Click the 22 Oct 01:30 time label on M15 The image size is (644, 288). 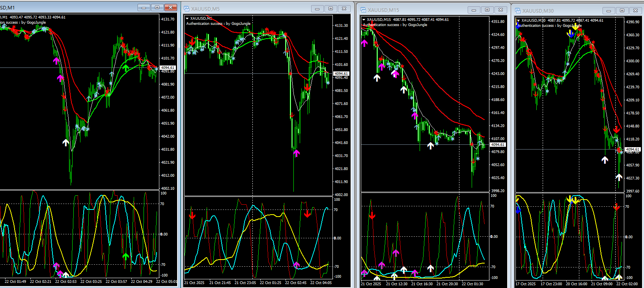pos(472,284)
